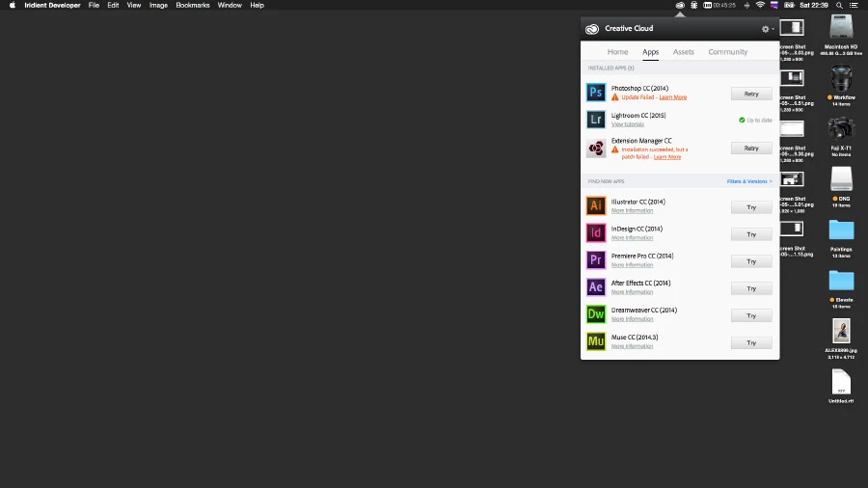Click the Photoshop CC app icon
The image size is (868, 488).
596,93
